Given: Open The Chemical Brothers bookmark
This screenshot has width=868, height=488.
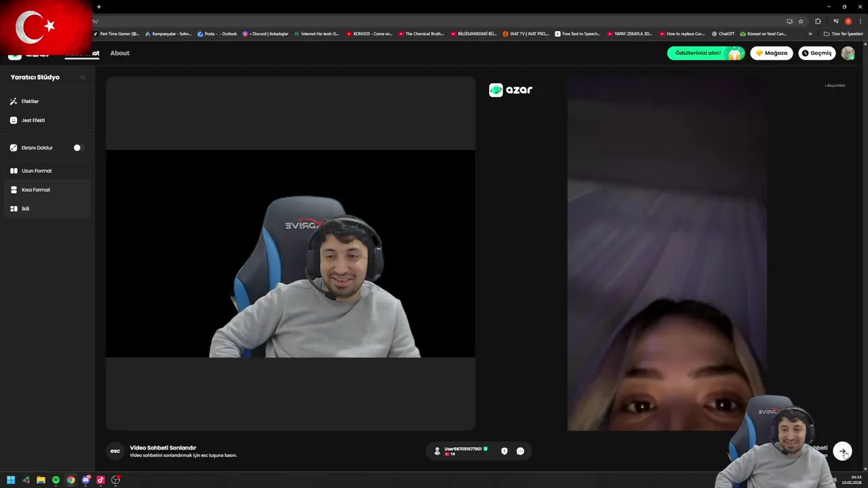Looking at the screenshot, I should click(x=421, y=34).
